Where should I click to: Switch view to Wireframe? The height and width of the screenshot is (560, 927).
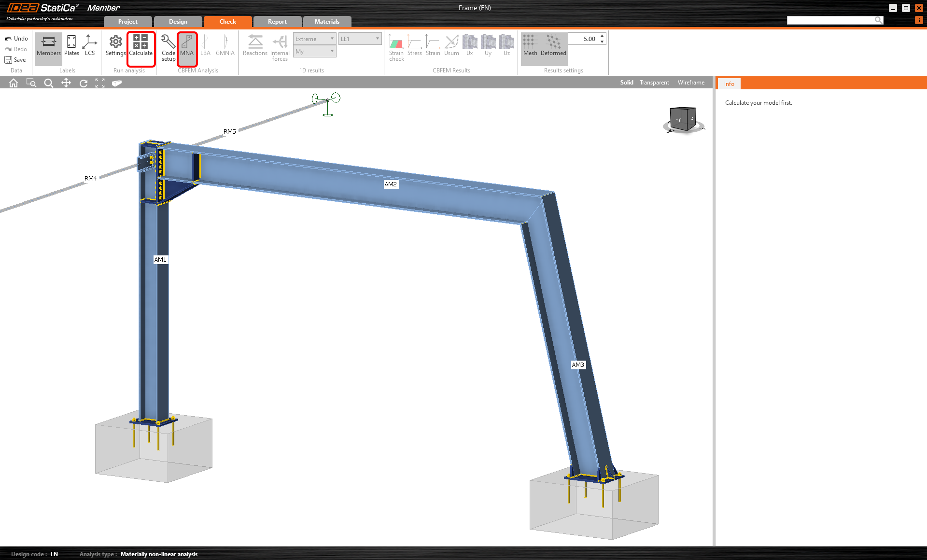(690, 83)
